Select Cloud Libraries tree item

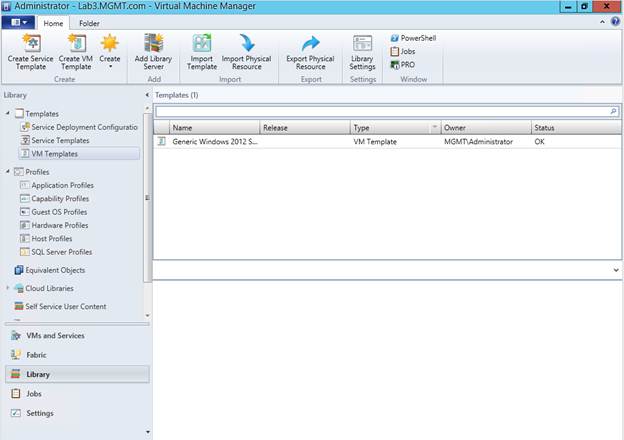tap(44, 288)
